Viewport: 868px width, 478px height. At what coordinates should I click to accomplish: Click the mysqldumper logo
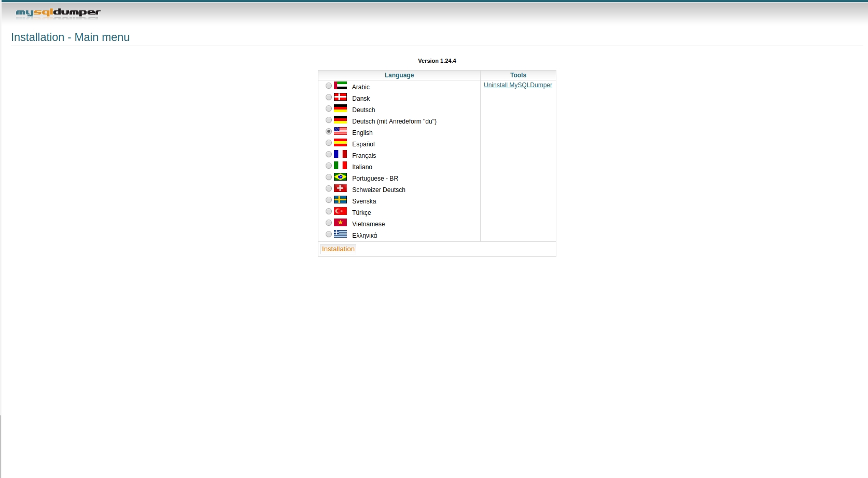(x=58, y=12)
